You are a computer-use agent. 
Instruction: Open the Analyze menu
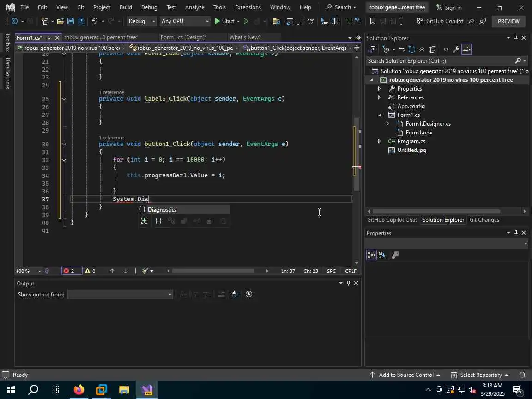[x=194, y=7]
